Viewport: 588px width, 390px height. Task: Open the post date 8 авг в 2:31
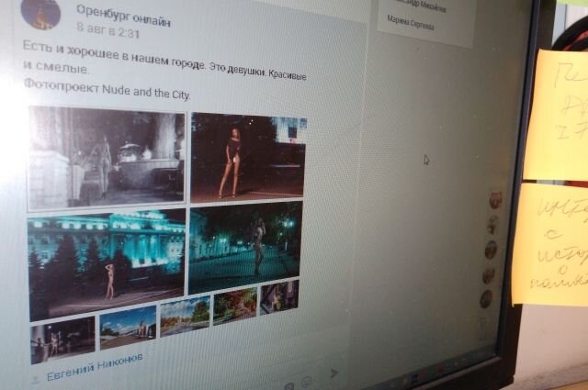[108, 30]
